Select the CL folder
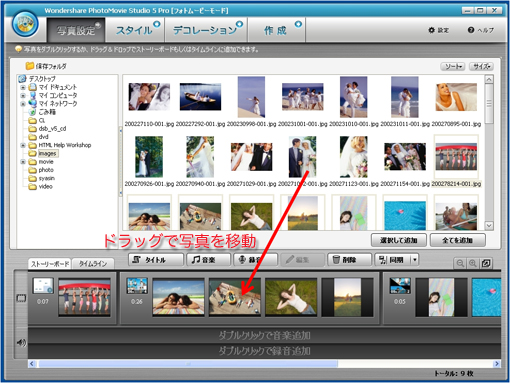The image size is (510, 383). (x=42, y=120)
